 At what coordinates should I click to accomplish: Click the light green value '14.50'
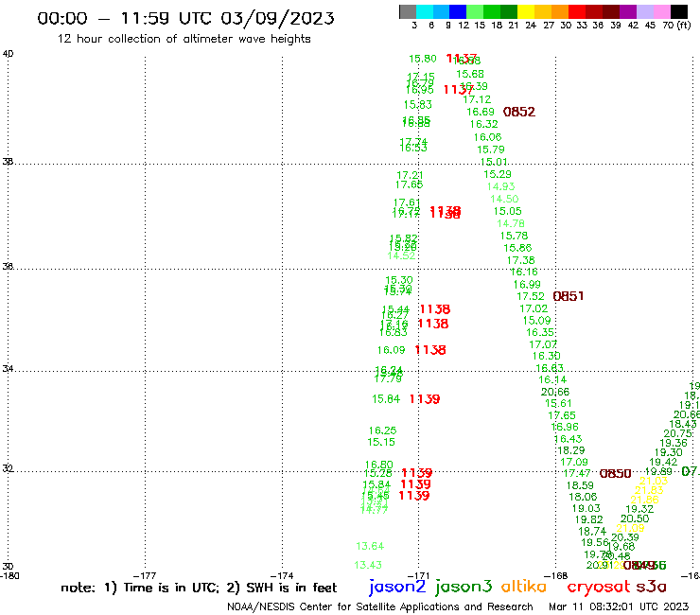pyautogui.click(x=504, y=200)
